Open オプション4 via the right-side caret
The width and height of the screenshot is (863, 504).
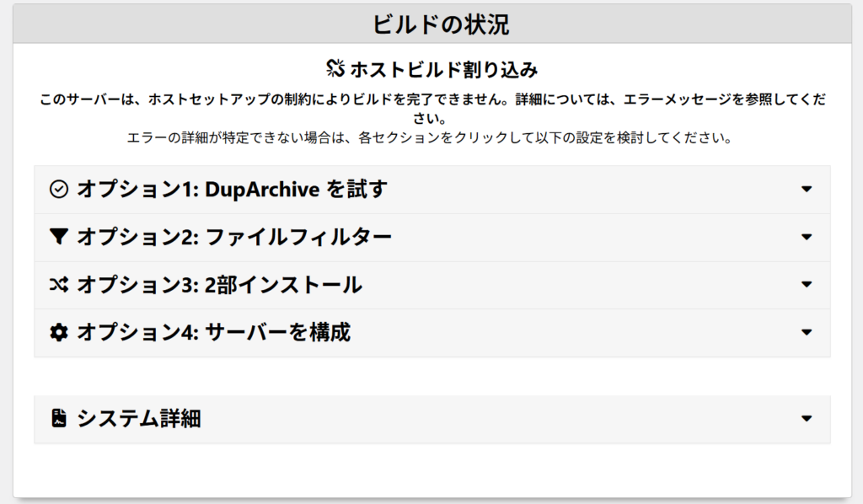click(x=807, y=333)
